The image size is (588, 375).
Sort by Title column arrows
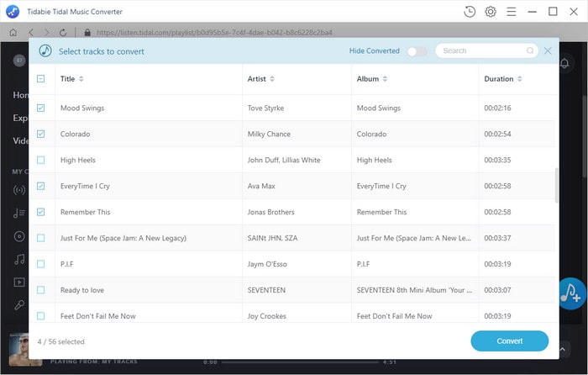tap(81, 79)
